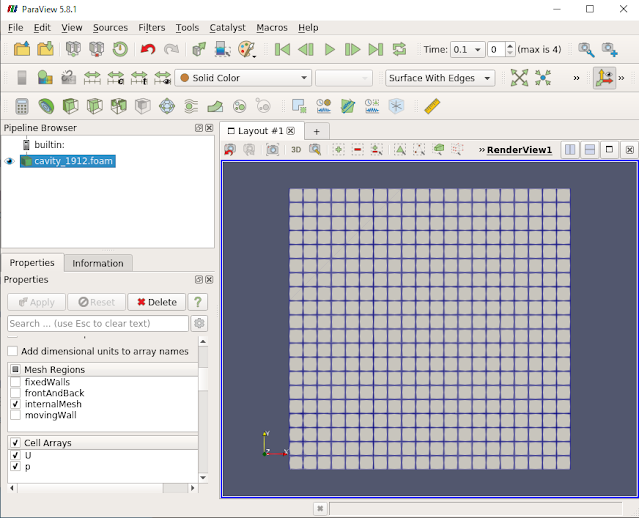Image resolution: width=639 pixels, height=518 pixels.
Task: Uncheck the p cell array
Action: tap(15, 466)
